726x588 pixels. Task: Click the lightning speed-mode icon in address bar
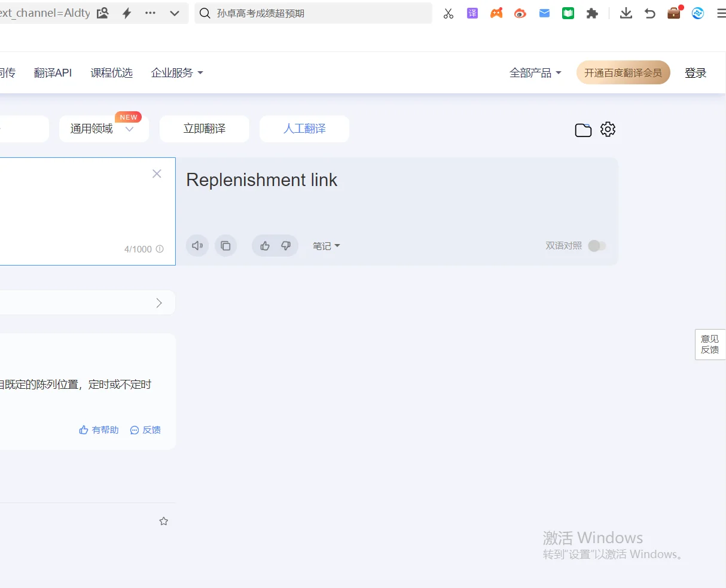[127, 13]
